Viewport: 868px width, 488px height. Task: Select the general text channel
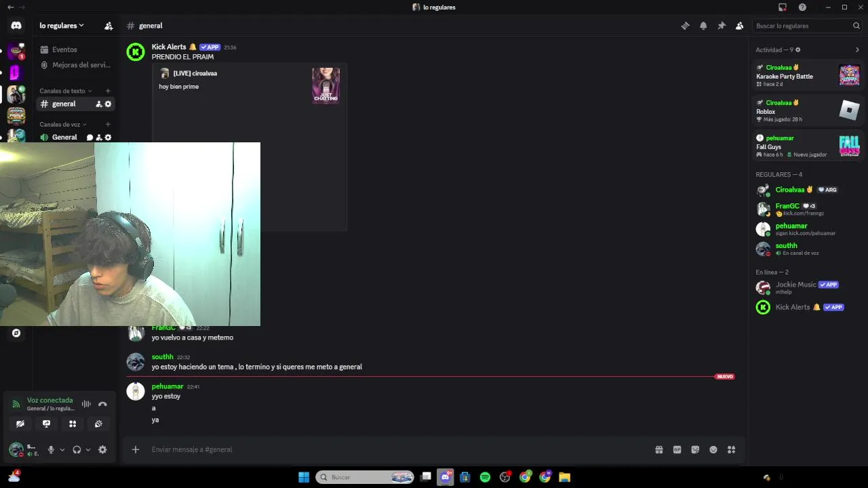click(x=64, y=104)
